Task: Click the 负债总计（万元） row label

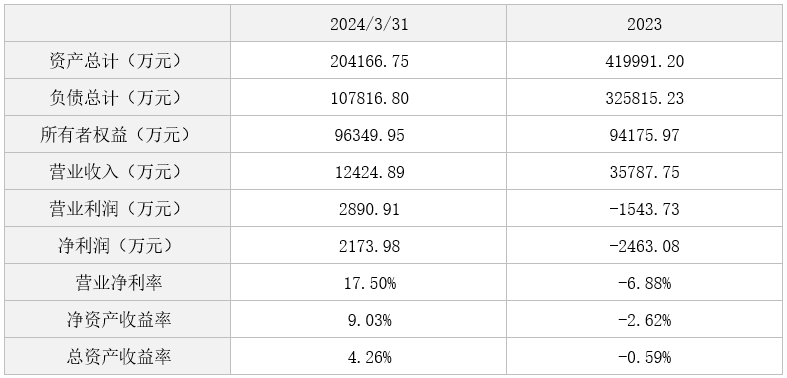Action: coord(117,97)
